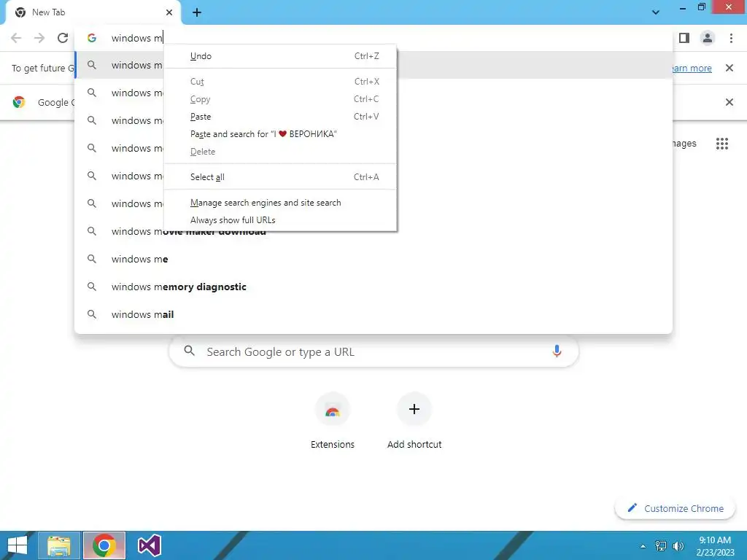Click the omnibox text 'windows m'
The width and height of the screenshot is (747, 560).
(136, 38)
